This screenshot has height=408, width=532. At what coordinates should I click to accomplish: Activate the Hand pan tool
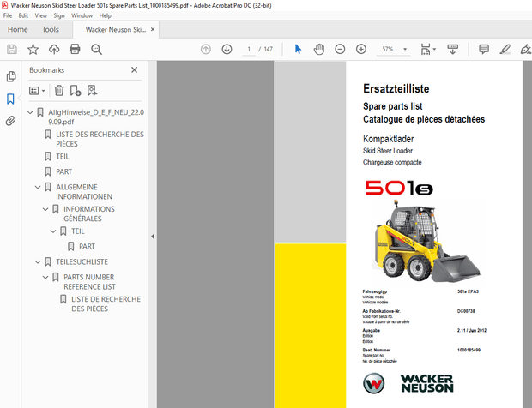[x=319, y=50]
